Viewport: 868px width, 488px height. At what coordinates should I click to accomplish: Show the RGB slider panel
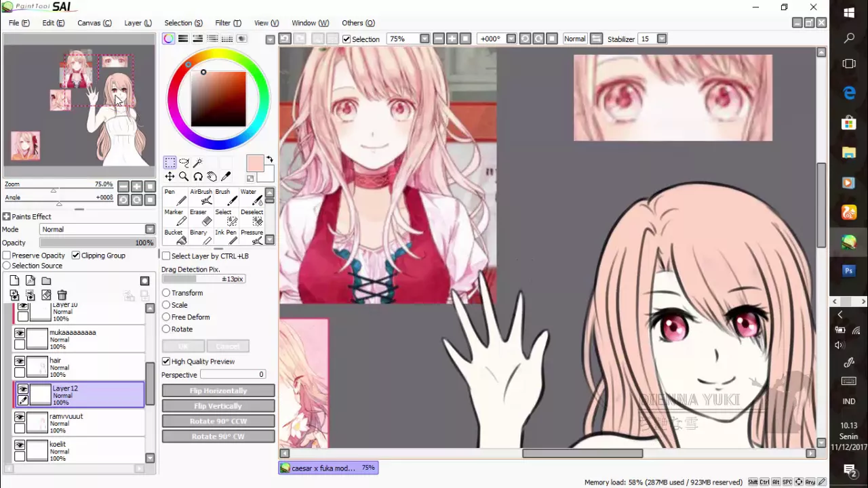pos(183,39)
